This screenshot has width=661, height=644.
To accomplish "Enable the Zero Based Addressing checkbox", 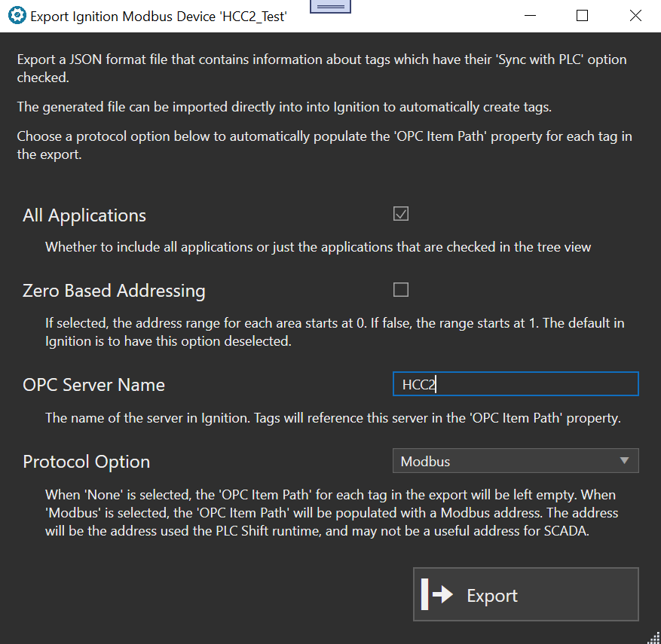I will pos(401,290).
